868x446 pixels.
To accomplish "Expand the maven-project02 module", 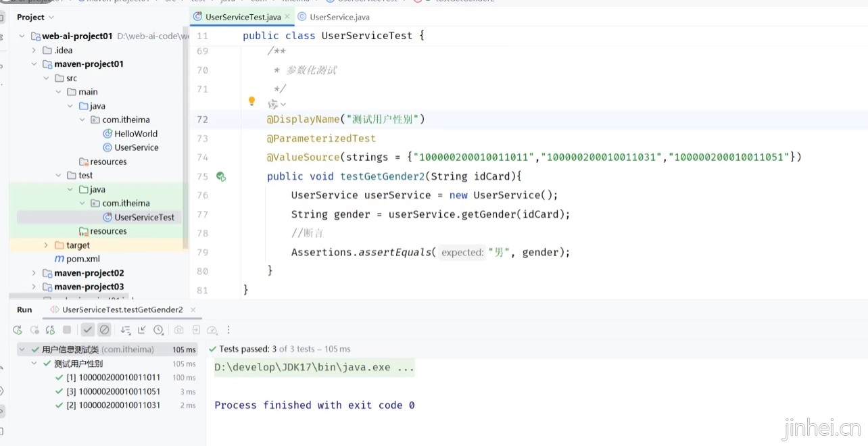I will click(34, 273).
